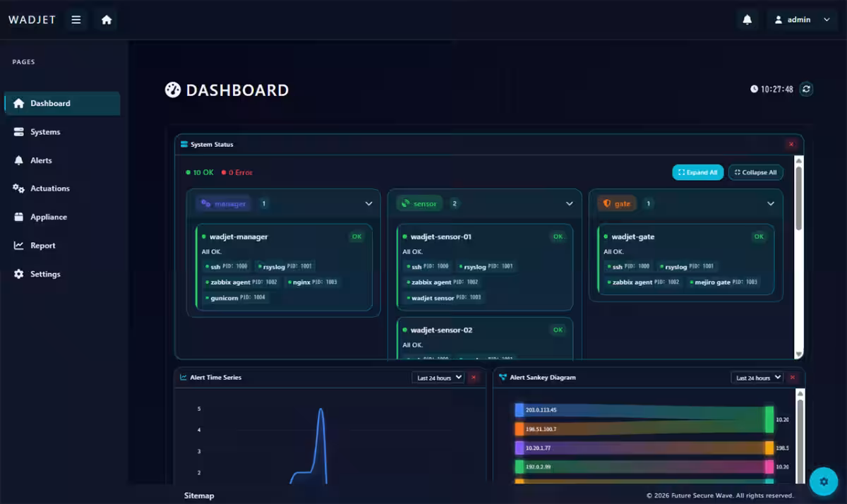
Task: Open the Alerts page
Action: (x=62, y=160)
